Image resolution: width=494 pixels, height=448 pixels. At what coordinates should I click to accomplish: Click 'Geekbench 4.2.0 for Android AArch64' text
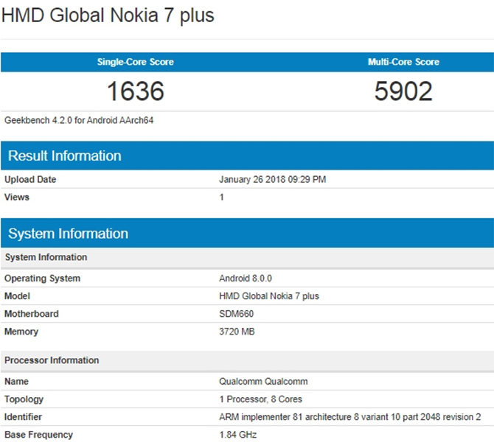point(79,120)
